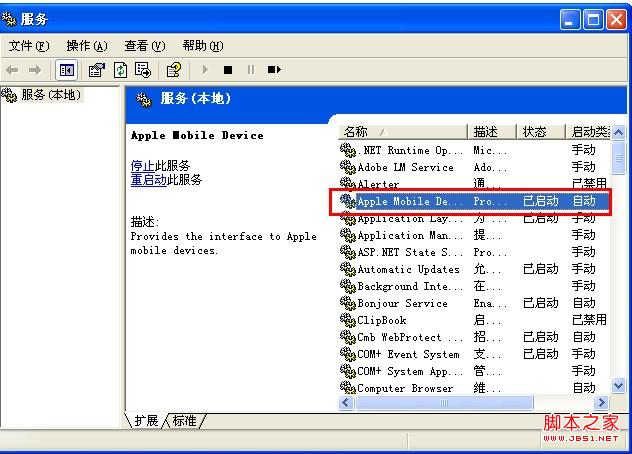
Task: Sort by the 描述 column header
Action: click(x=492, y=132)
